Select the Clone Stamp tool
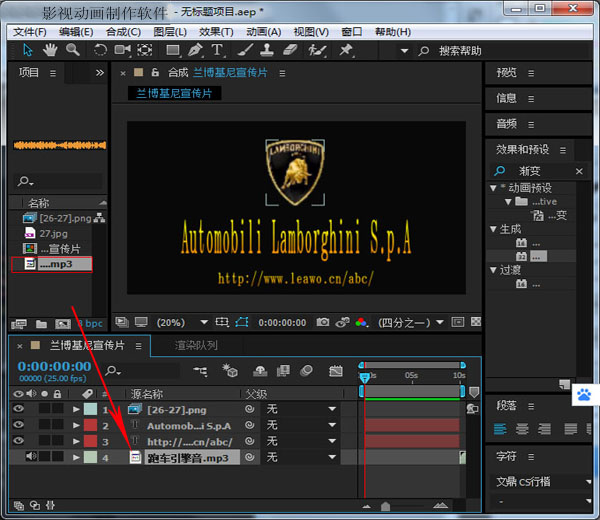600x520 pixels. [x=267, y=50]
